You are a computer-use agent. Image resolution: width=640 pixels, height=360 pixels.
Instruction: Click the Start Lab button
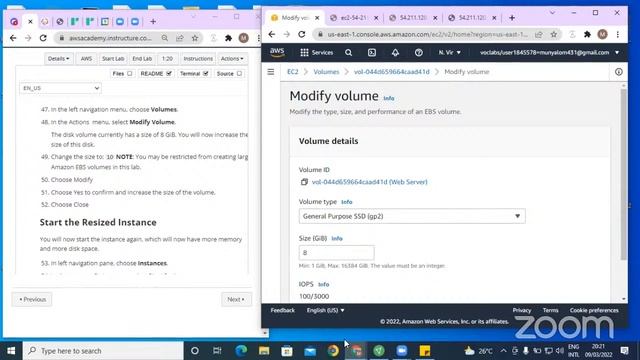113,59
